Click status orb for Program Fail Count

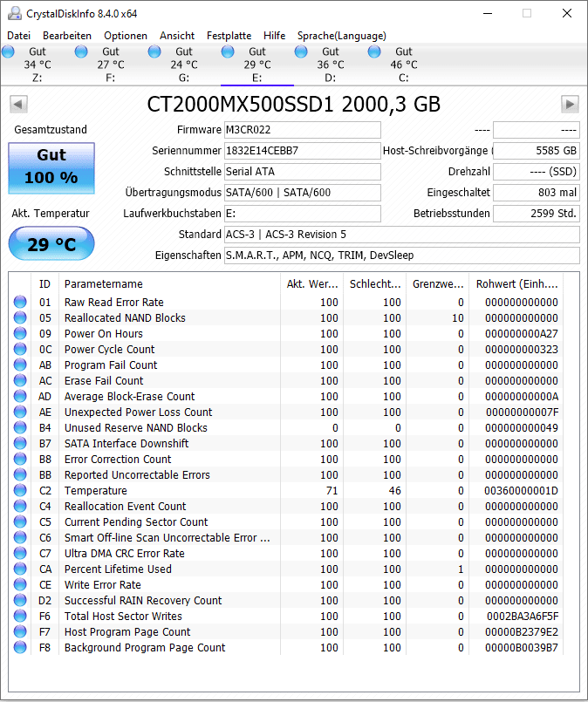tap(20, 365)
